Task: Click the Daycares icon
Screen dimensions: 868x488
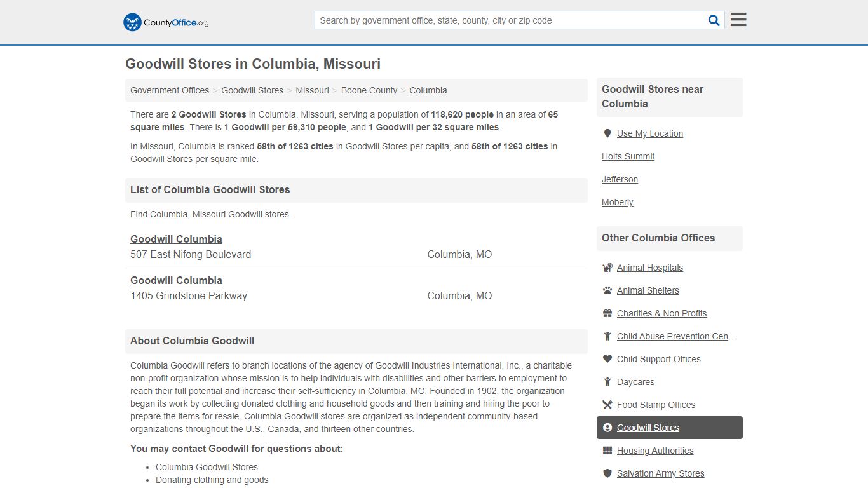Action: (x=607, y=382)
